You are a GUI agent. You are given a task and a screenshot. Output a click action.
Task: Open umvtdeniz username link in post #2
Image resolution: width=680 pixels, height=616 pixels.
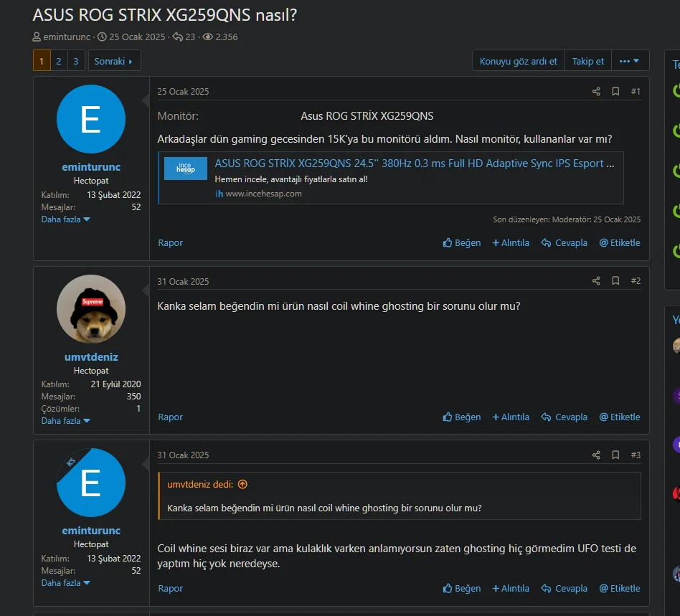[91, 357]
